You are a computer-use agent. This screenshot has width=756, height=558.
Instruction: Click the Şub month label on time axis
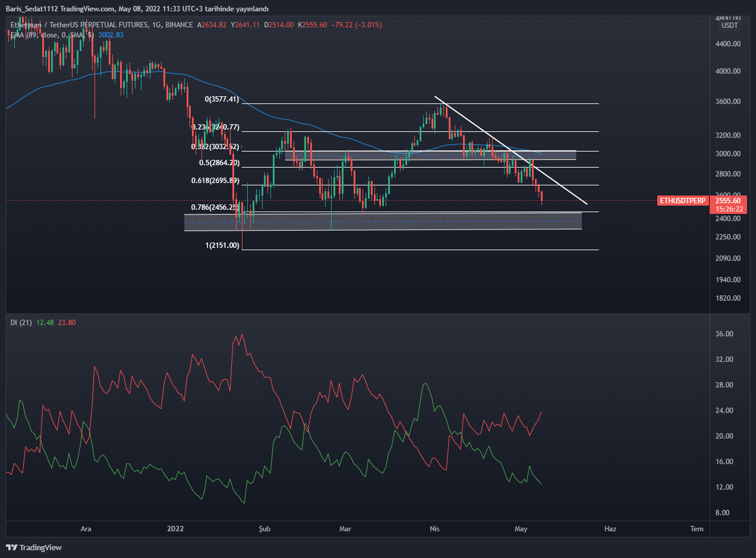(264, 529)
